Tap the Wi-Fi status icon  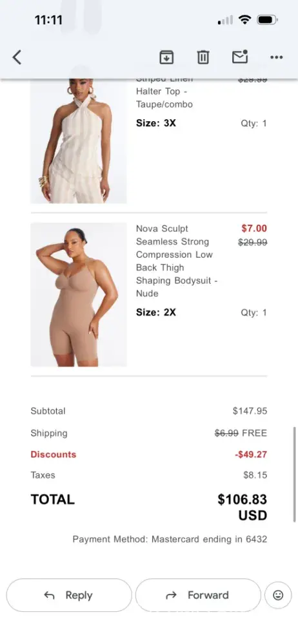(244, 20)
